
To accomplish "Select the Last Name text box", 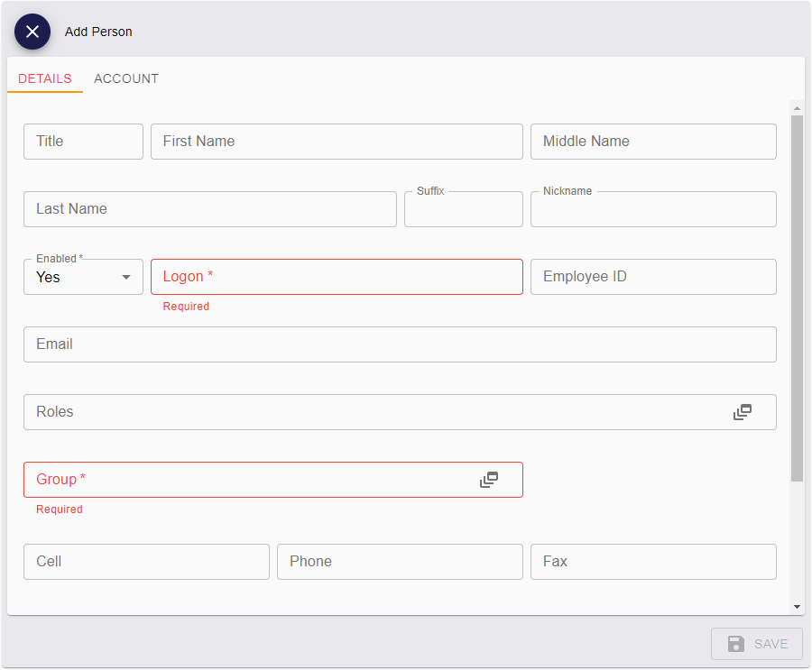I will point(209,209).
